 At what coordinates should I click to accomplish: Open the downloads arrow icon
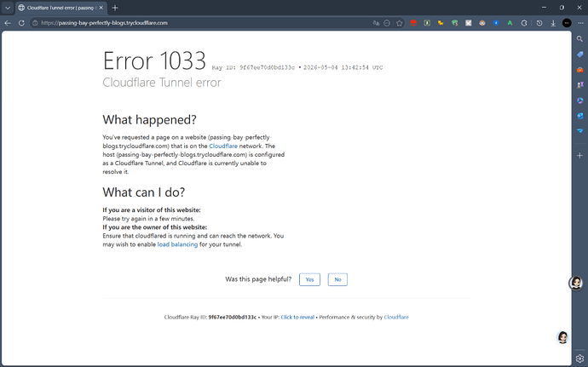point(553,23)
